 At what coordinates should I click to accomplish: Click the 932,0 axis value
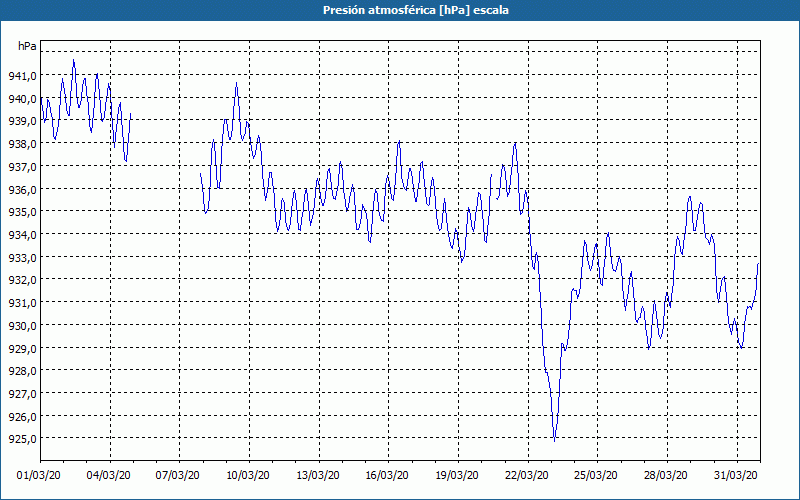point(22,280)
